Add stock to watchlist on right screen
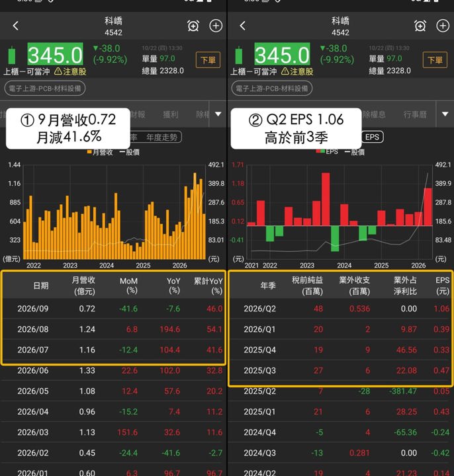Image resolution: width=454 pixels, height=476 pixels. [x=443, y=26]
